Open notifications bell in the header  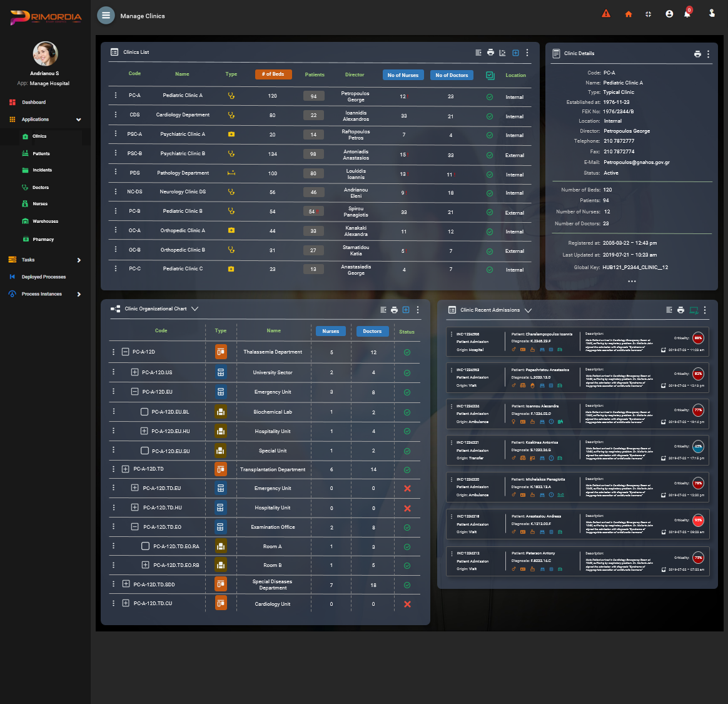pos(687,14)
